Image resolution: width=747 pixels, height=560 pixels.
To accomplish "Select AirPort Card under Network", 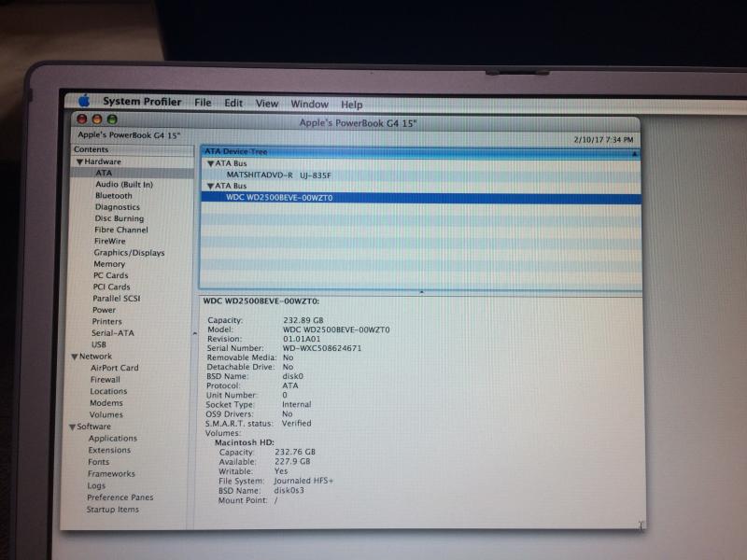I will click(114, 368).
